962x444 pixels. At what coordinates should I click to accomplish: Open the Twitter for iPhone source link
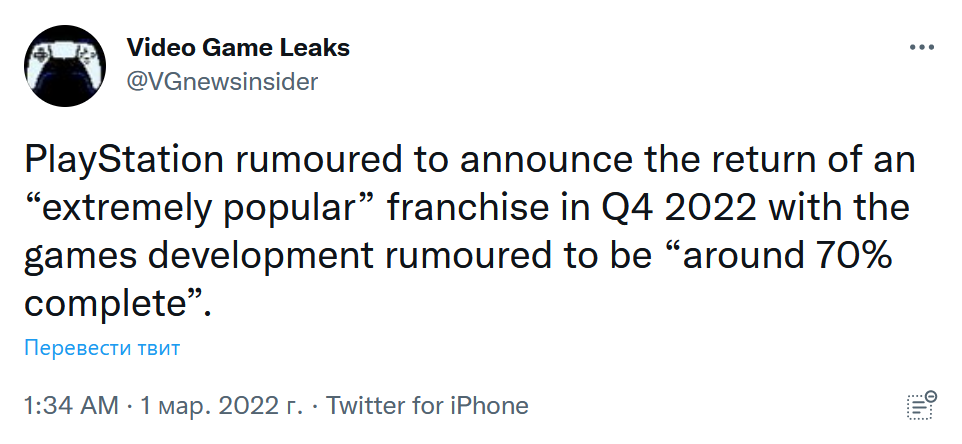pos(427,405)
